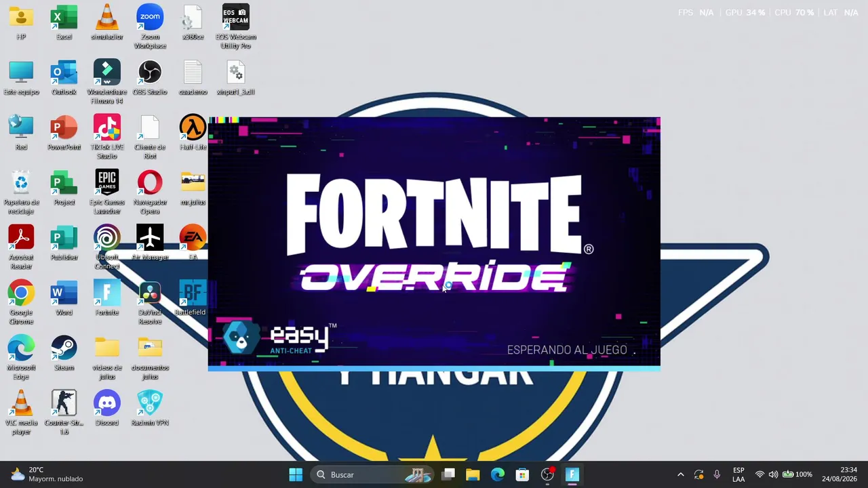Open the Wondershare Filmora 14 shortcut

[x=106, y=82]
